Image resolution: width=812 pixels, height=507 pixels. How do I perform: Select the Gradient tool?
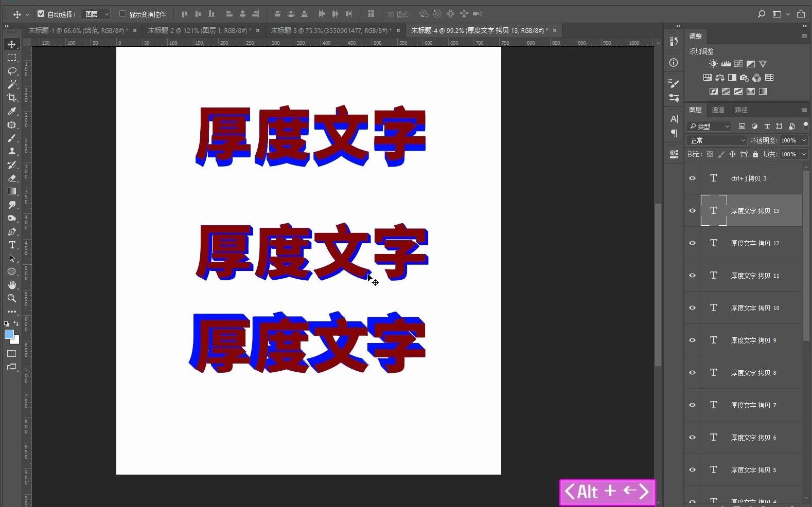click(12, 191)
